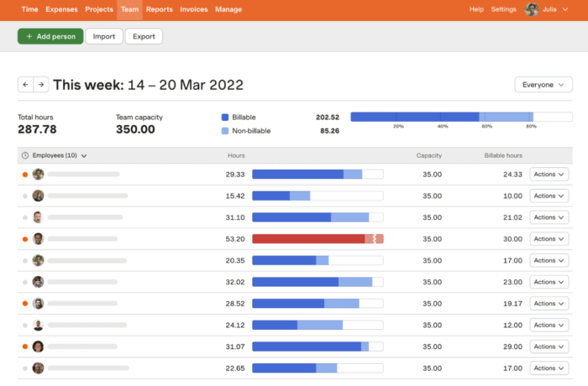Viewport: 588px width, 386px height.
Task: Click the next week arrow button
Action: point(40,85)
